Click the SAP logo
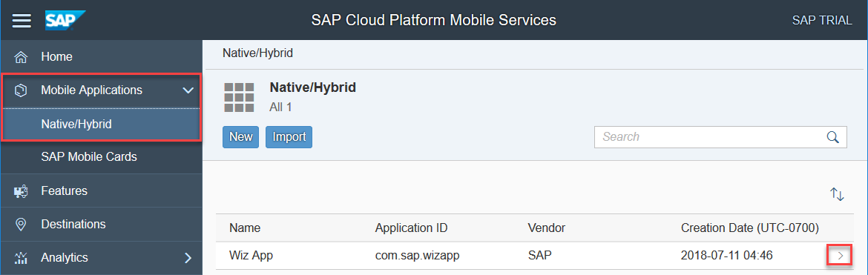Screen dimensions: 868x275 tap(65, 20)
